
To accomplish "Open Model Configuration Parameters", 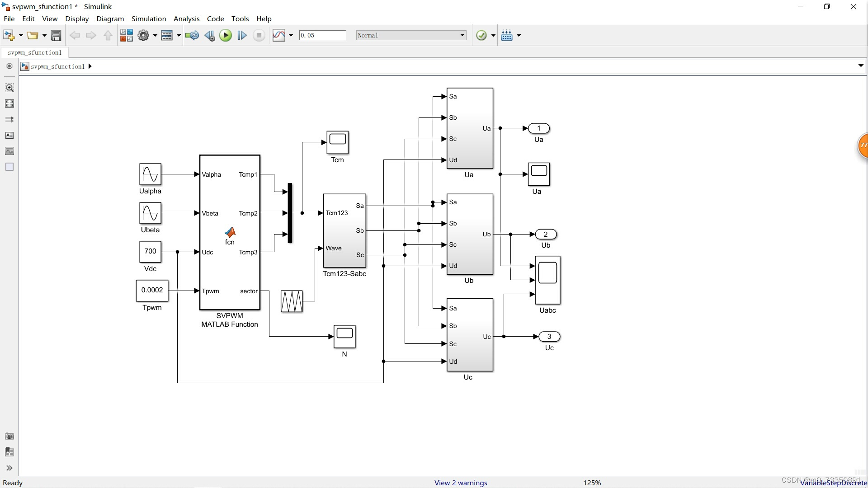I will [144, 35].
